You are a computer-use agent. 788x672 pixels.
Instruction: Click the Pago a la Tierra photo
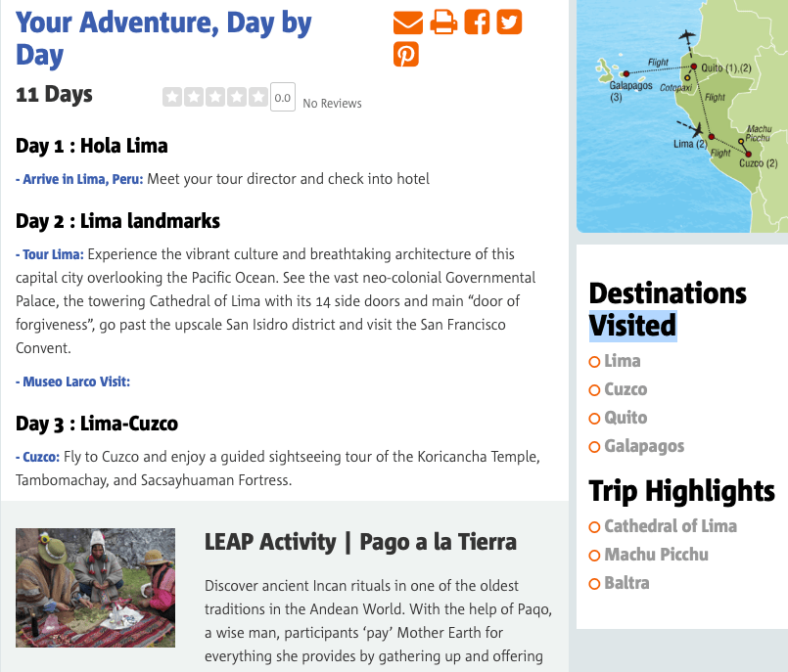pos(96,588)
